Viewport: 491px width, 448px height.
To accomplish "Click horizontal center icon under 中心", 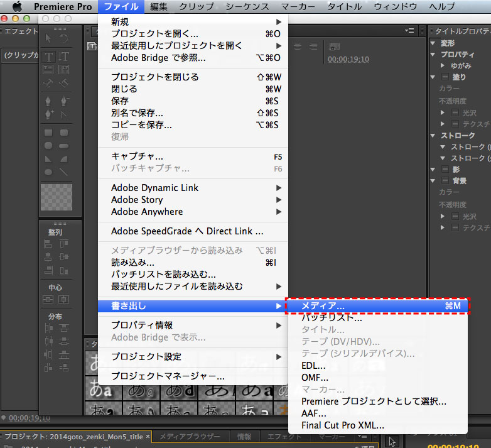I will click(63, 300).
